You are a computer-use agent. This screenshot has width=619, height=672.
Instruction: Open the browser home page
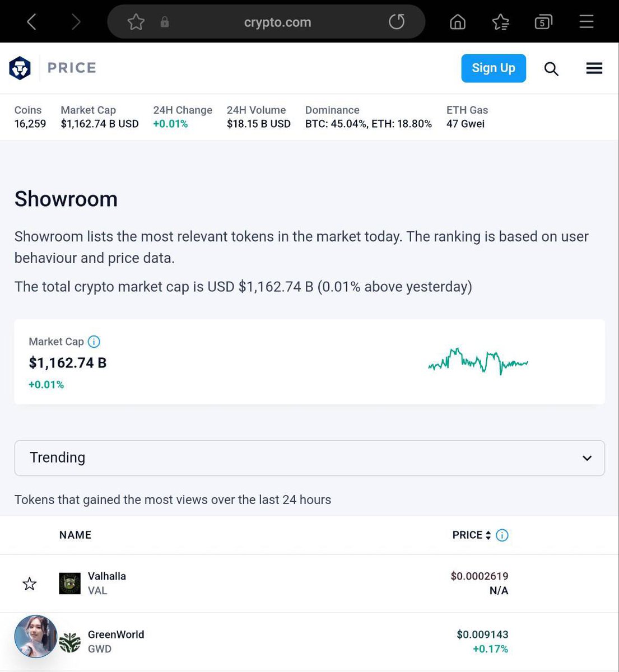click(x=457, y=22)
